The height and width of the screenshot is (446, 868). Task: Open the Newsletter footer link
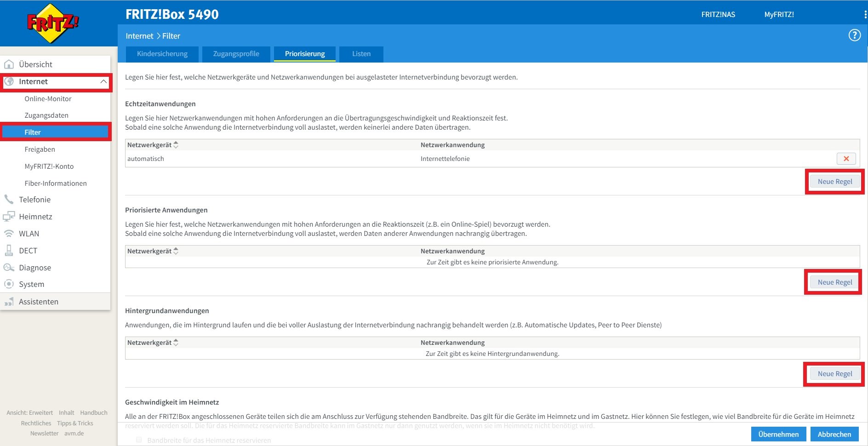pyautogui.click(x=44, y=434)
